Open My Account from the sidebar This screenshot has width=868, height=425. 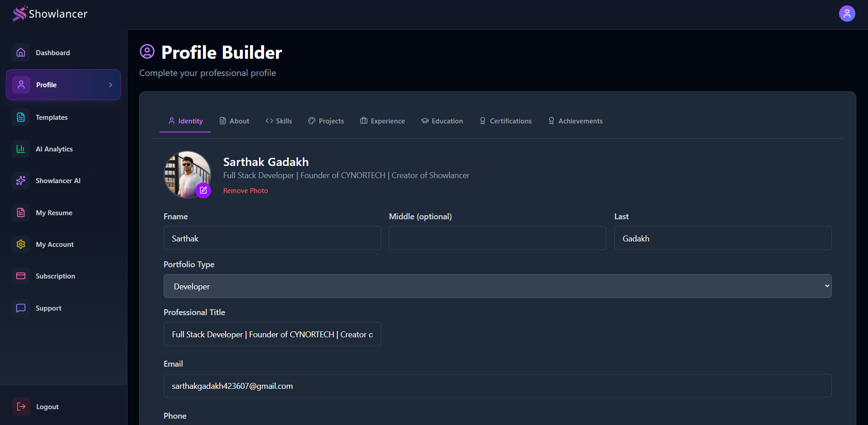[x=63, y=244]
